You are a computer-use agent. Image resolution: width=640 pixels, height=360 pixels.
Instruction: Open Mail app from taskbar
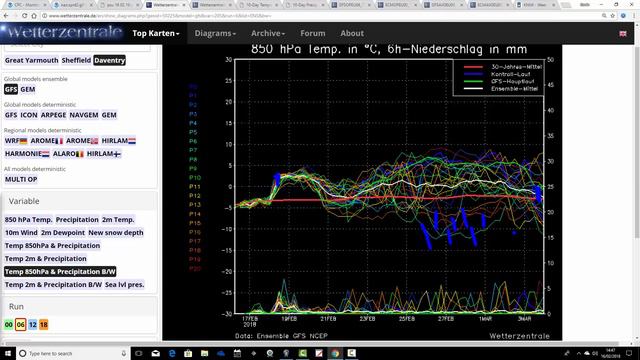[156, 353]
